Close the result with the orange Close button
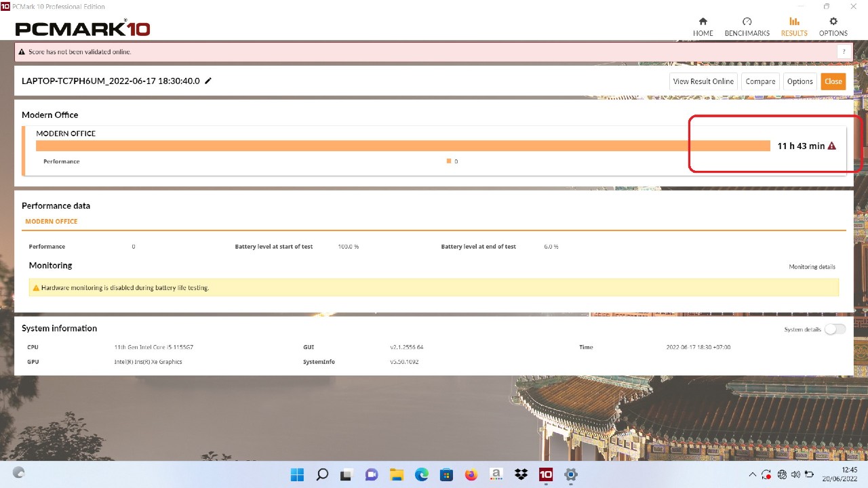 (x=833, y=81)
